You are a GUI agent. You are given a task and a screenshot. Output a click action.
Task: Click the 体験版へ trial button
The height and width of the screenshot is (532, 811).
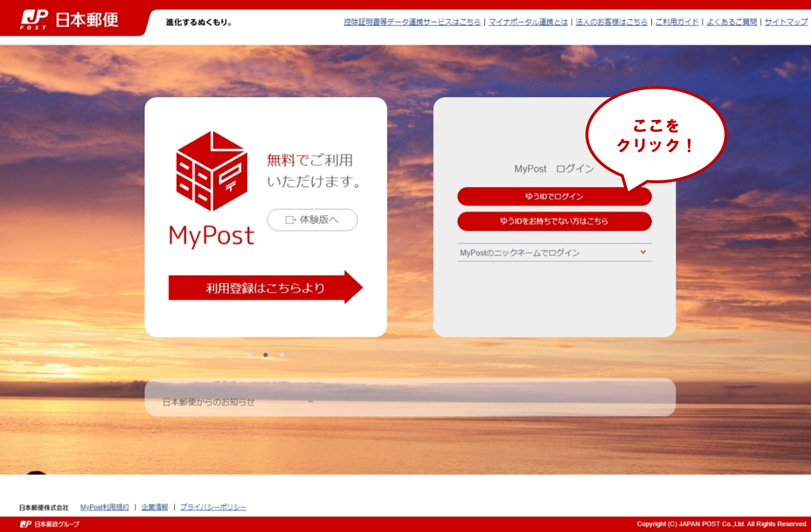tap(312, 220)
